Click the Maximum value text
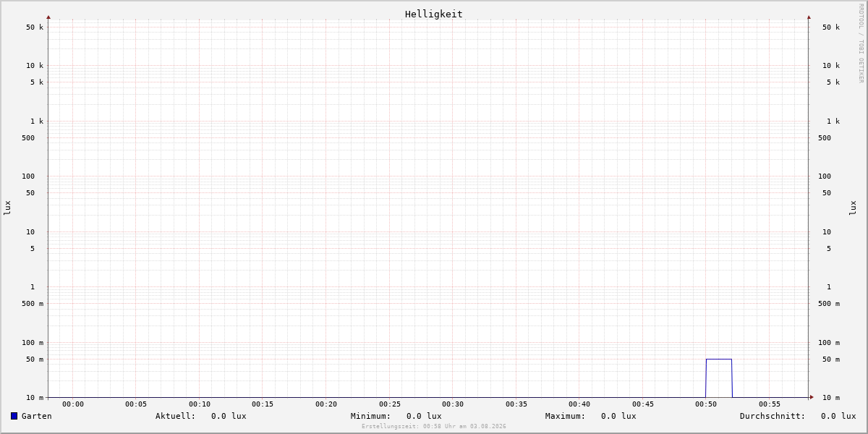 click(x=618, y=416)
